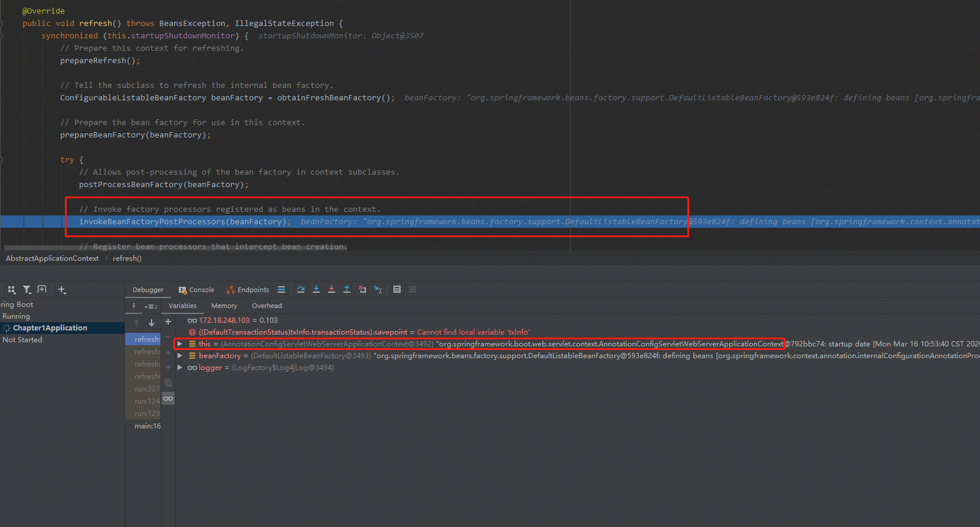Open the Evaluate Expression calculator icon
Viewport: 980px width, 527px height.
397,289
